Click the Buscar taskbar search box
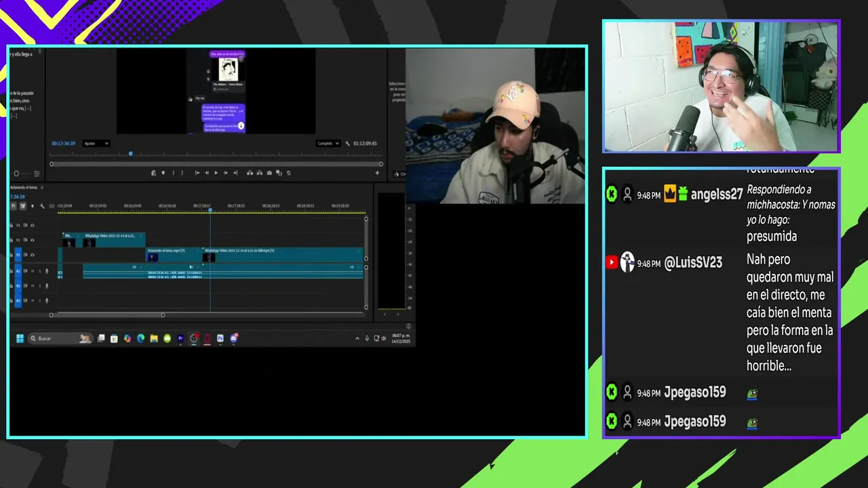Screen dimensions: 868x488 point(60,338)
